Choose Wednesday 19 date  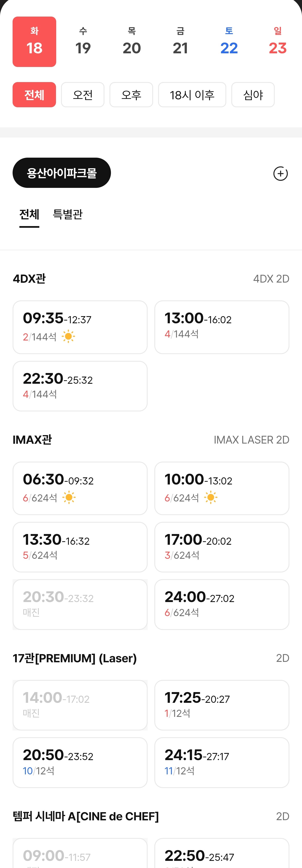83,42
